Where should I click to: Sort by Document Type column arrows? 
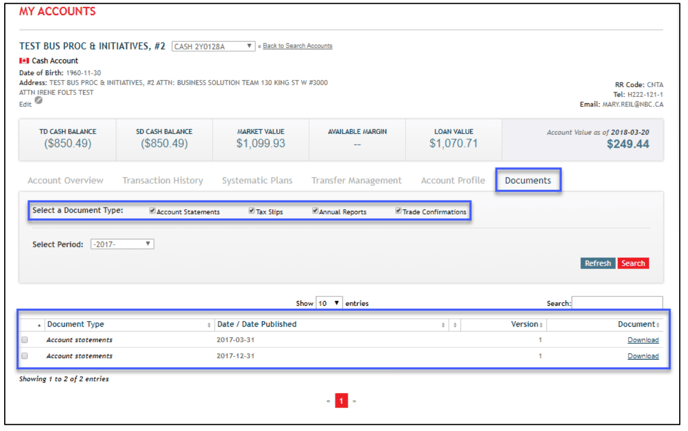pyautogui.click(x=209, y=325)
